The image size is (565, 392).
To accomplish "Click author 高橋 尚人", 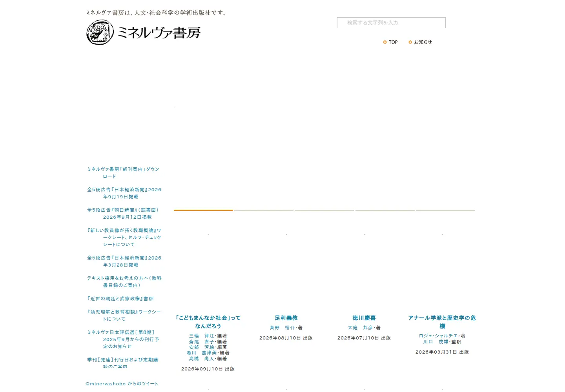I will (x=202, y=359).
